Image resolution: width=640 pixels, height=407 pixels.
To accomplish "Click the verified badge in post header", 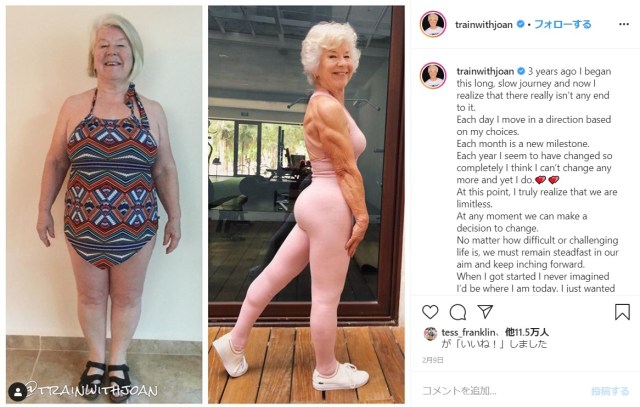I will pyautogui.click(x=520, y=24).
